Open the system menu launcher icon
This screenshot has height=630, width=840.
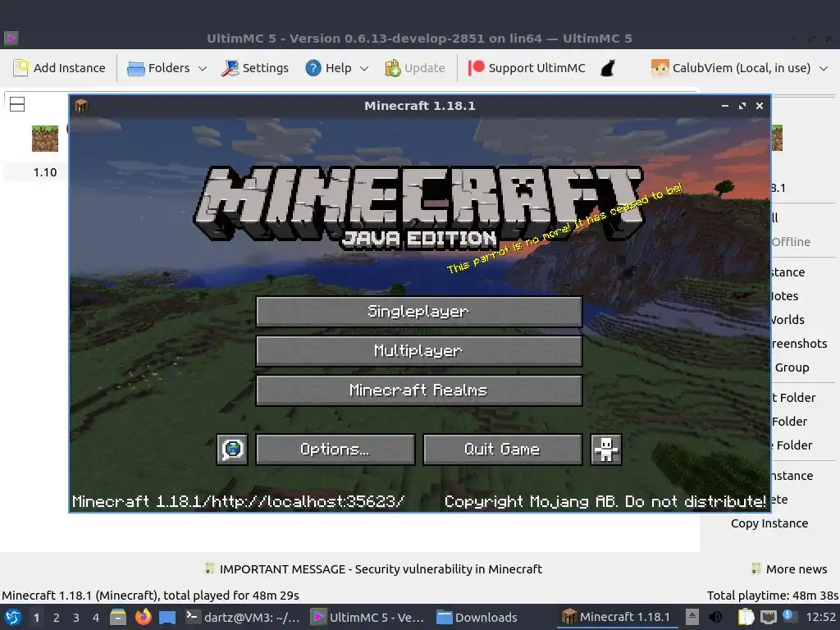point(13,617)
